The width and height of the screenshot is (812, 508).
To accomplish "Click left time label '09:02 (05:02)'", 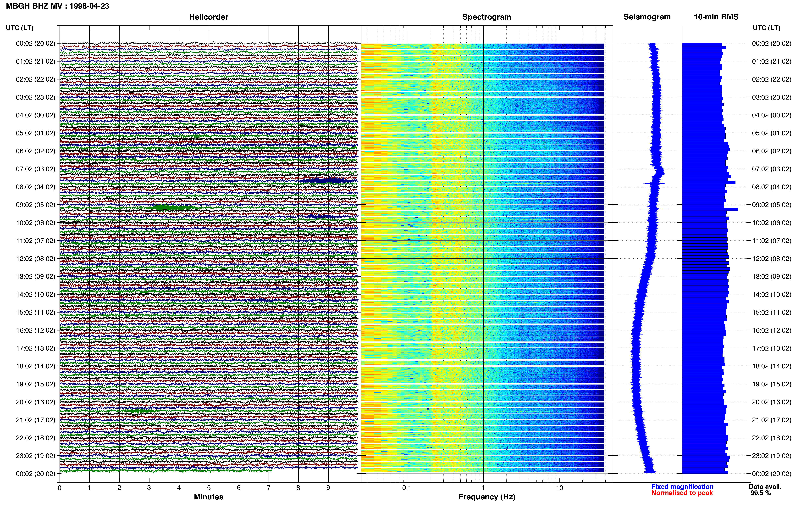I will click(x=36, y=205).
